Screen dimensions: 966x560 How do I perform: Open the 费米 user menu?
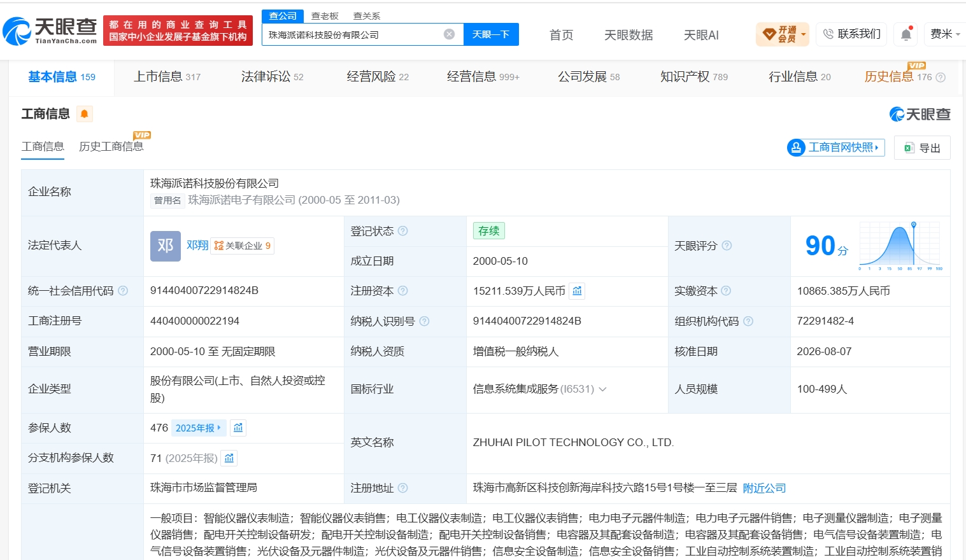tap(945, 34)
